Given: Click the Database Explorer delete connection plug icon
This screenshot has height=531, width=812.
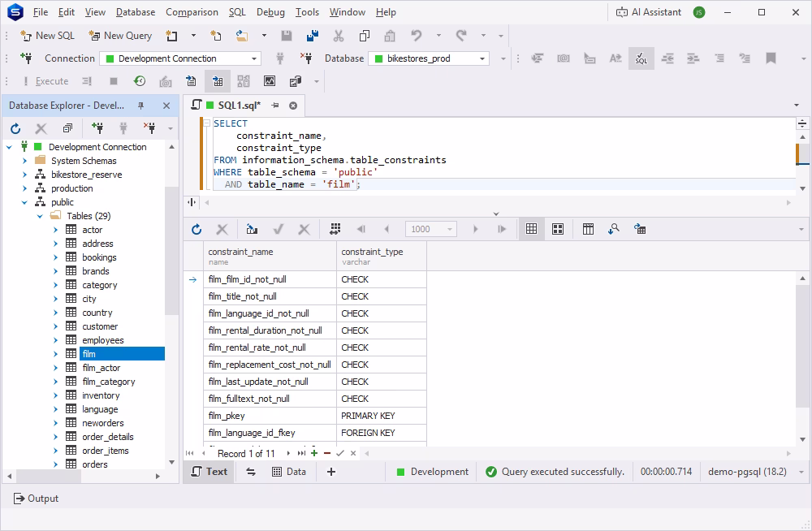Looking at the screenshot, I should [149, 128].
